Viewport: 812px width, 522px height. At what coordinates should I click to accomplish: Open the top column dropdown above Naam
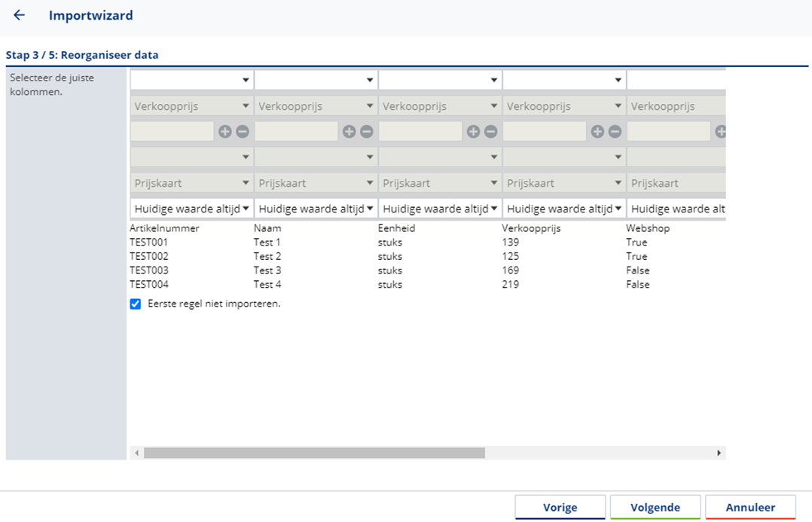[x=316, y=80]
